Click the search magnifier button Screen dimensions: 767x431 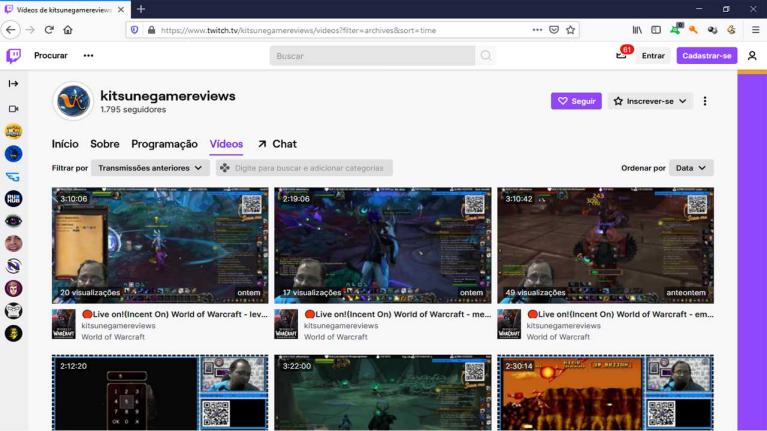pos(486,56)
